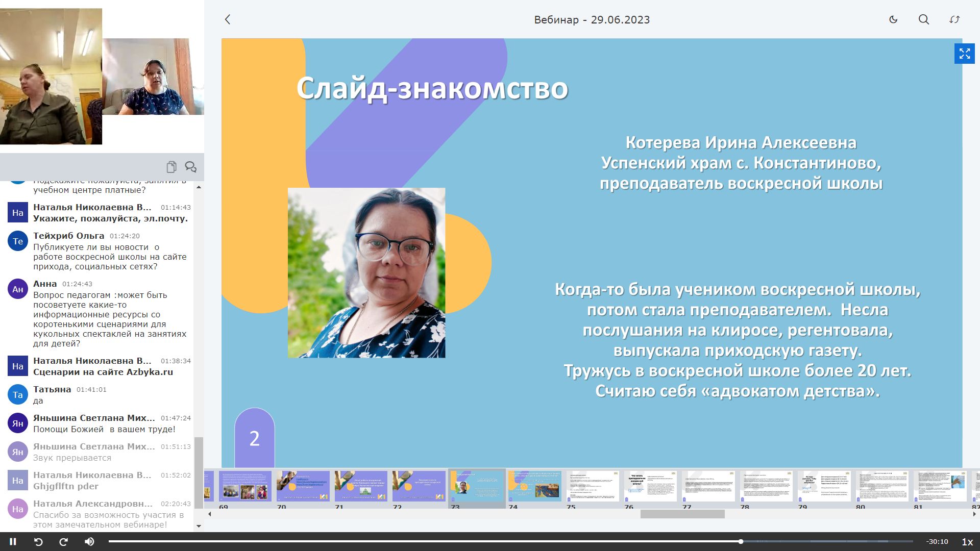Click the back arrow next to the webinar title

pos(228,19)
